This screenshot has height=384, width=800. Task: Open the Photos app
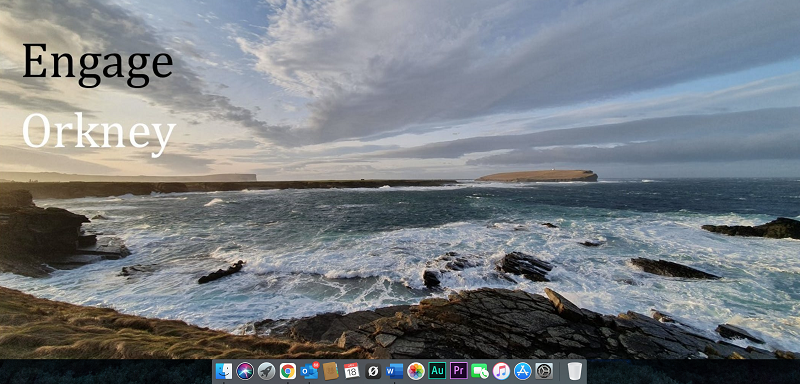[x=416, y=371]
